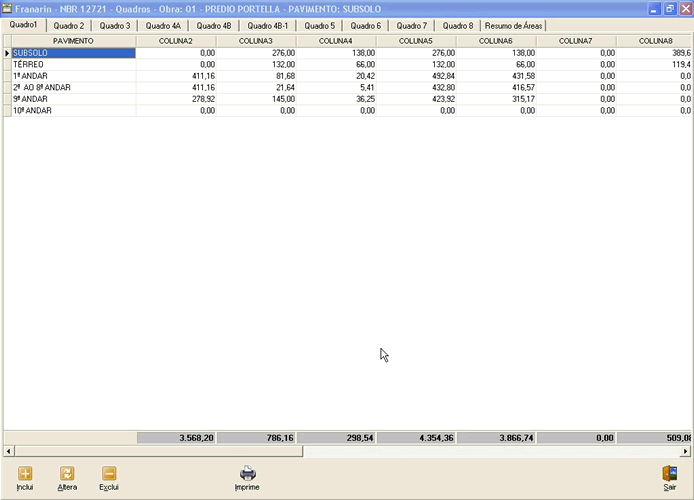Click the total 4.354,36 in footer
The width and height of the screenshot is (694, 500).
pyautogui.click(x=416, y=438)
